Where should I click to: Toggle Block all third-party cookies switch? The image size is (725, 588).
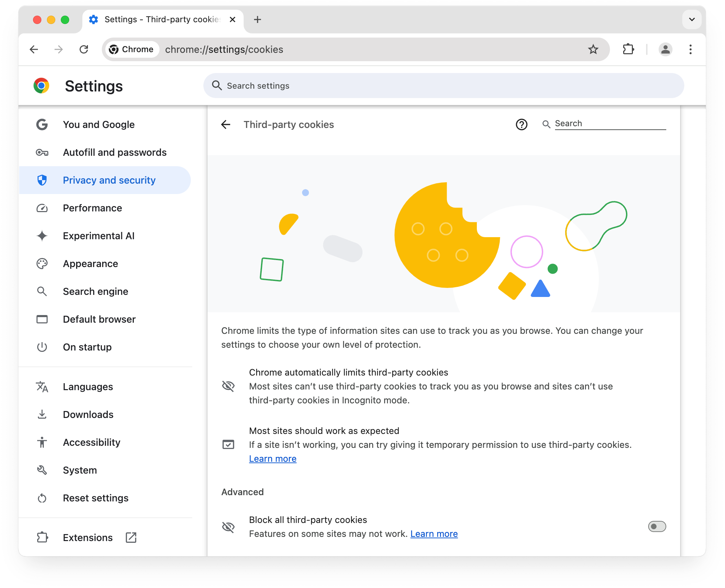click(657, 526)
